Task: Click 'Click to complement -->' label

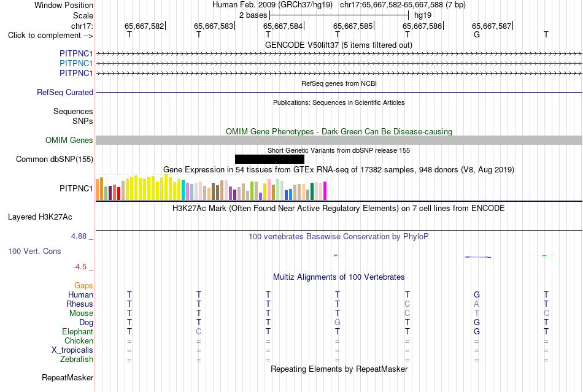Action: pos(50,36)
